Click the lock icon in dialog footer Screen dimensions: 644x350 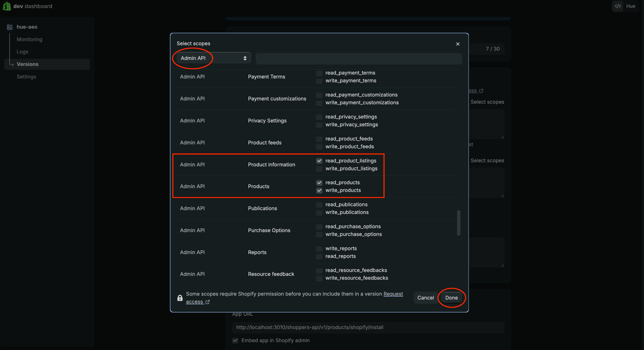(x=180, y=298)
